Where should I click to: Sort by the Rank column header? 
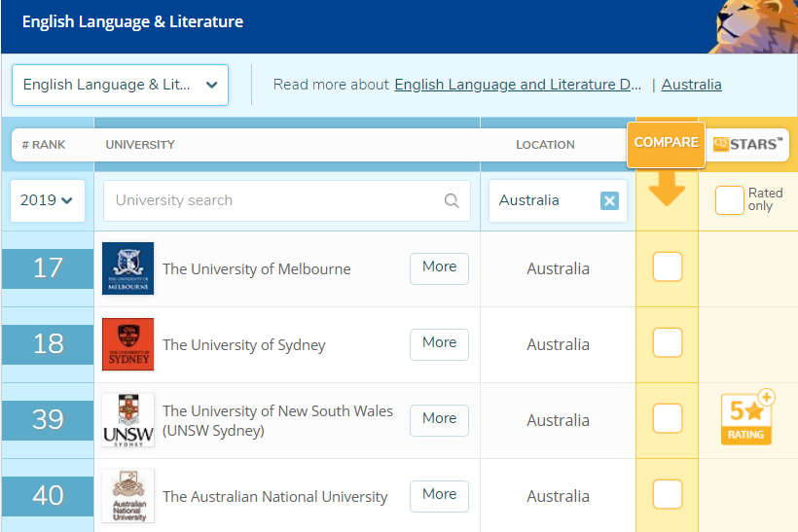coord(44,145)
